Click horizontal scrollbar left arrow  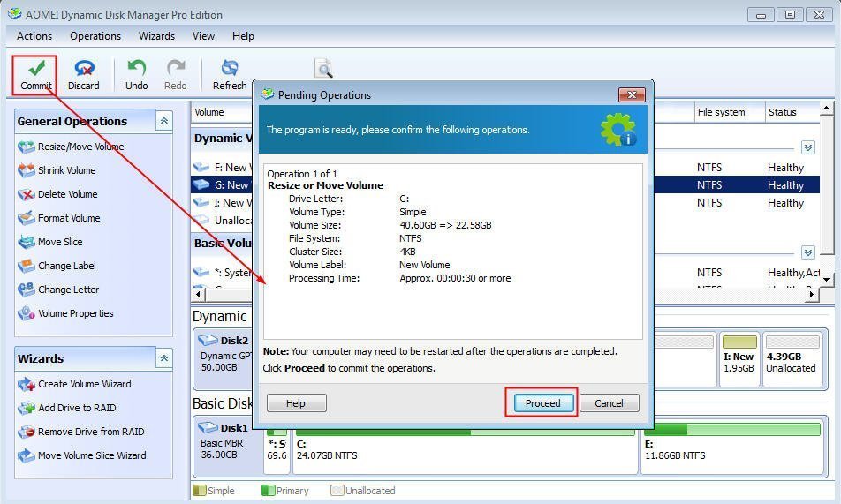[x=199, y=294]
